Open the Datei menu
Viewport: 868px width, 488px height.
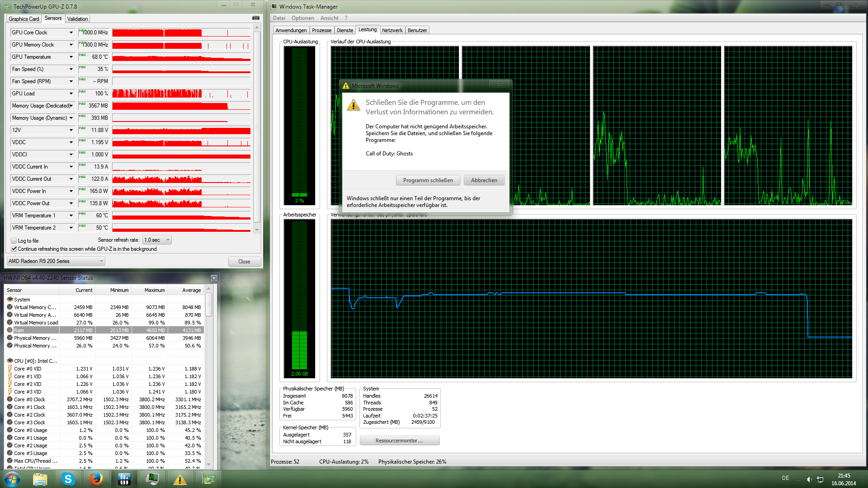pos(279,18)
